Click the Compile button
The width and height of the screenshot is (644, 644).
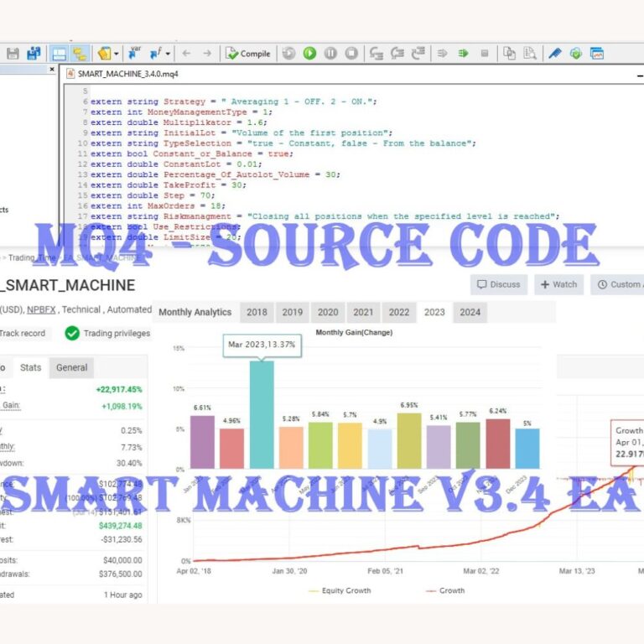(x=248, y=54)
